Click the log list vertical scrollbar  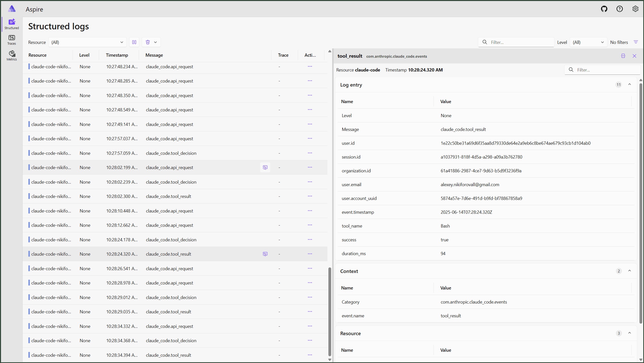pyautogui.click(x=330, y=312)
